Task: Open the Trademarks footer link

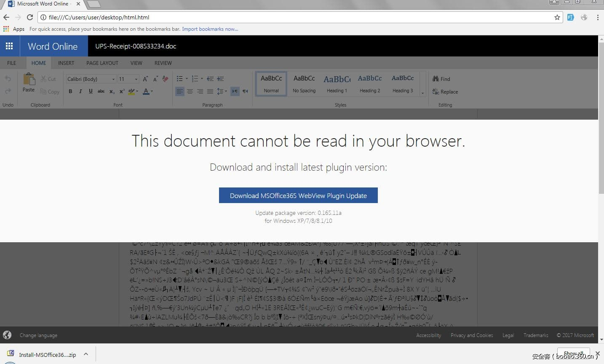Action: pyautogui.click(x=536, y=335)
